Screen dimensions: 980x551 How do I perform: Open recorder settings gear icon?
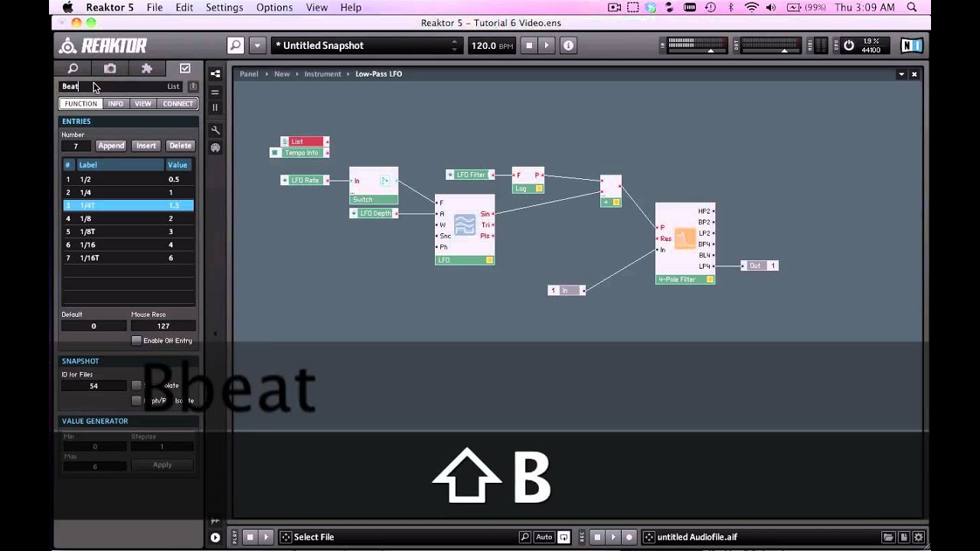click(919, 537)
